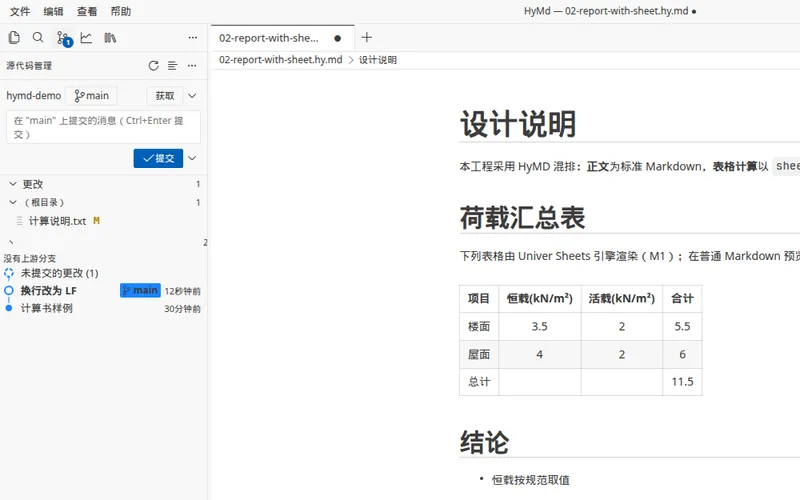Select the cell with value 4
Viewport: 800px width, 500px height.
(x=540, y=354)
